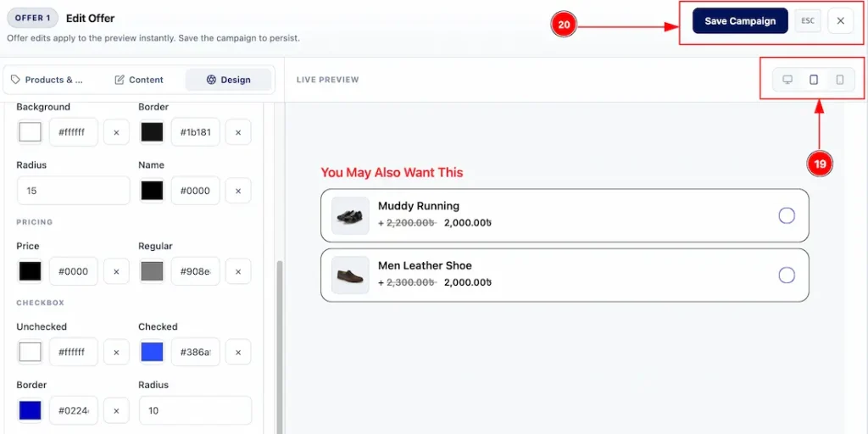
Task: Switch preview to mobile view icon
Action: 840,80
